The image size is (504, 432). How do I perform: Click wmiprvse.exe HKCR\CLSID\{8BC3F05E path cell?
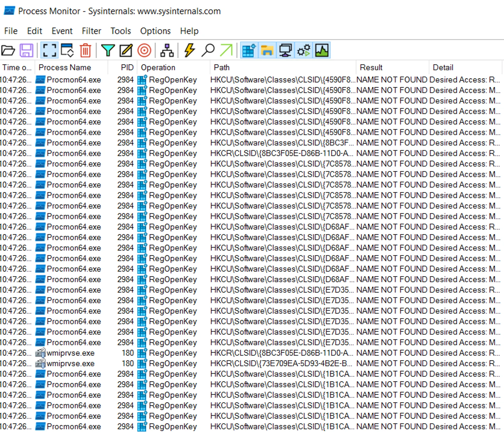pyautogui.click(x=282, y=353)
